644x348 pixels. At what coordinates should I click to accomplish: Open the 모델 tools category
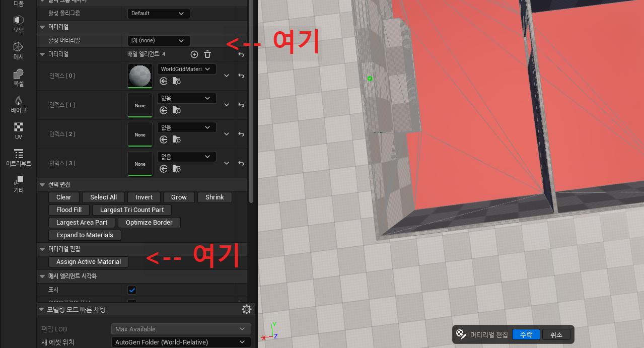coord(19,24)
